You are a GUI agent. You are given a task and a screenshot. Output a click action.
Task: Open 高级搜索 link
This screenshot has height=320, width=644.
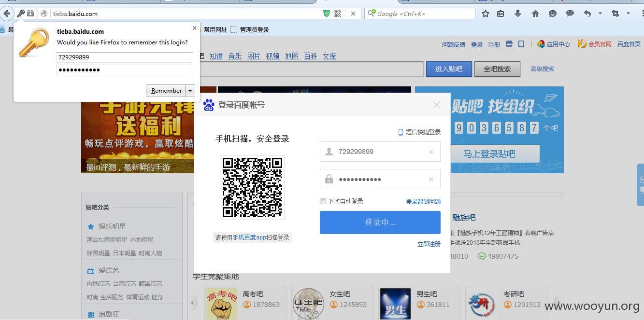click(542, 69)
